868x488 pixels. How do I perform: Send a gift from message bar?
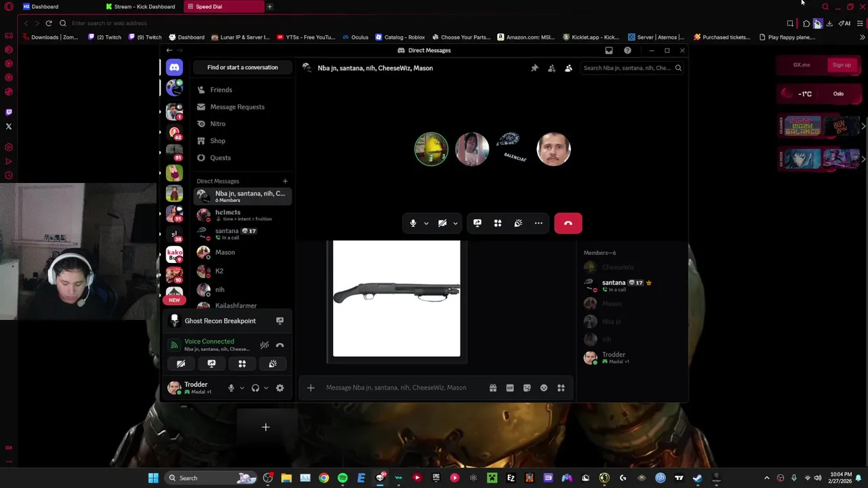[493, 388]
